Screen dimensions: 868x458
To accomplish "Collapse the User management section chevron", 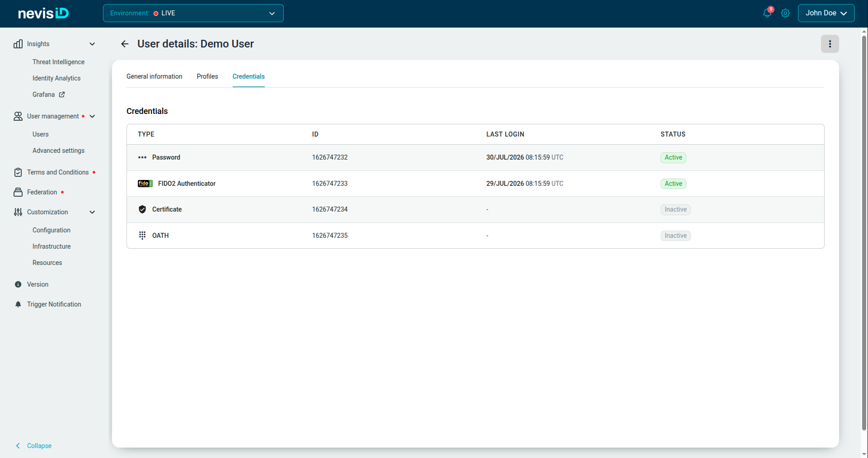I will tap(92, 116).
